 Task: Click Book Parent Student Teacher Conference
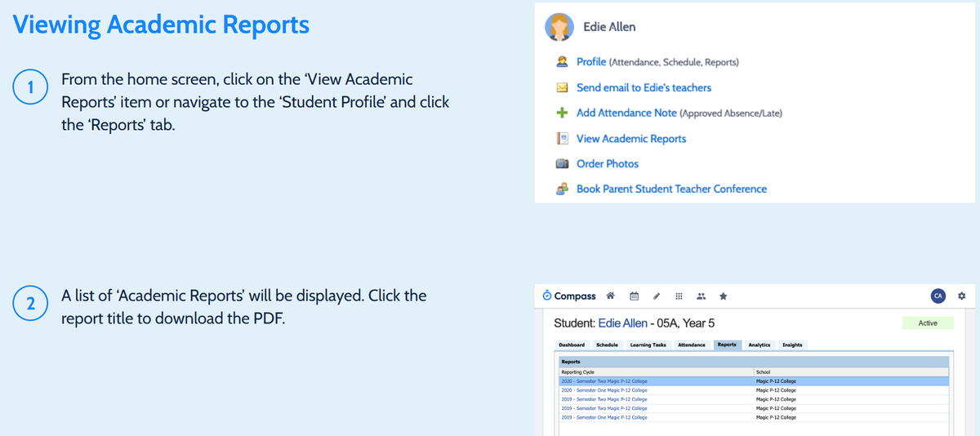click(x=671, y=189)
